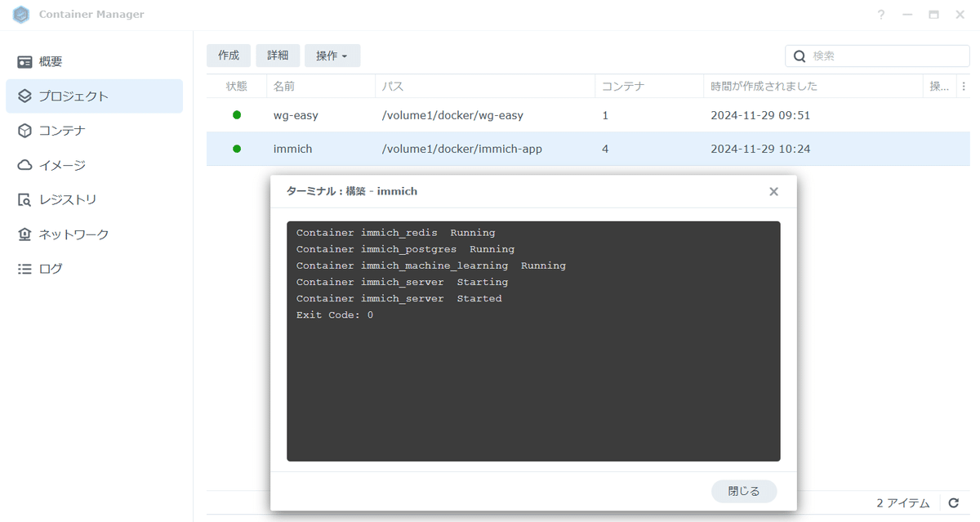The height and width of the screenshot is (522, 980).
Task: Click the ネットワーク house icon
Action: click(x=24, y=234)
